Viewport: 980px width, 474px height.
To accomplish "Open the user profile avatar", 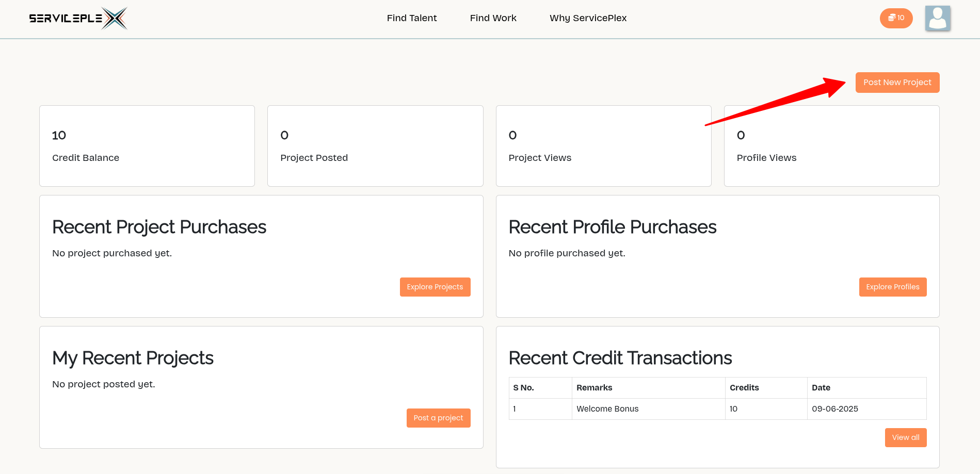I will [x=937, y=19].
